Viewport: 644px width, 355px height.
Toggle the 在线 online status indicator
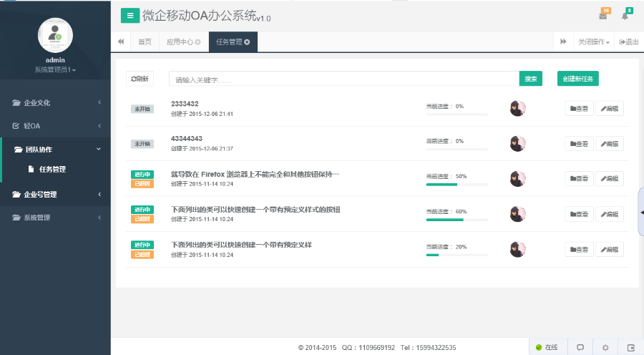point(547,347)
